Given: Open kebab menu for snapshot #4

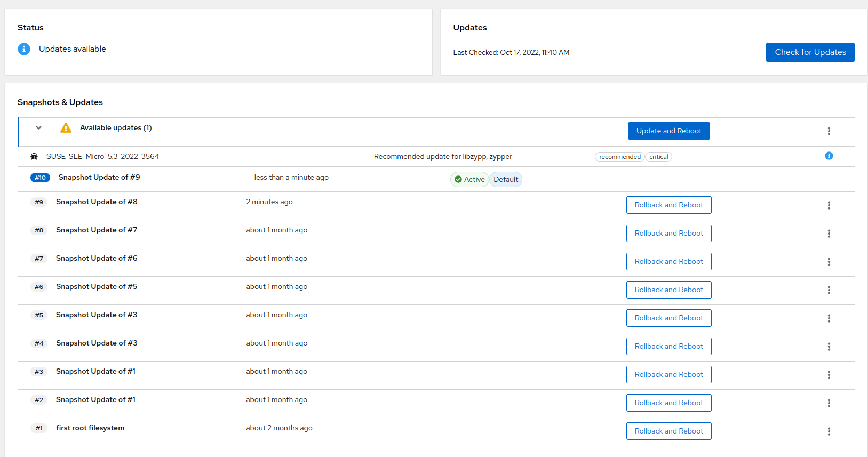Looking at the screenshot, I should pyautogui.click(x=829, y=347).
